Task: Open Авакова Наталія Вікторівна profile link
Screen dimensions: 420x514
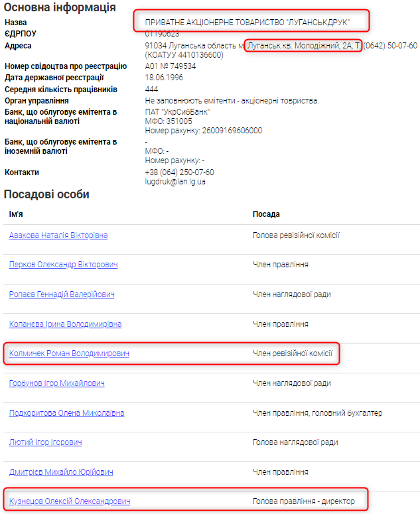Action: [58, 235]
